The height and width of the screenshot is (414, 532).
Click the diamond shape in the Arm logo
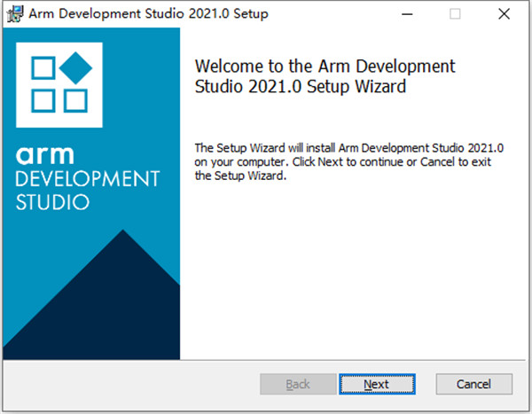coord(75,66)
